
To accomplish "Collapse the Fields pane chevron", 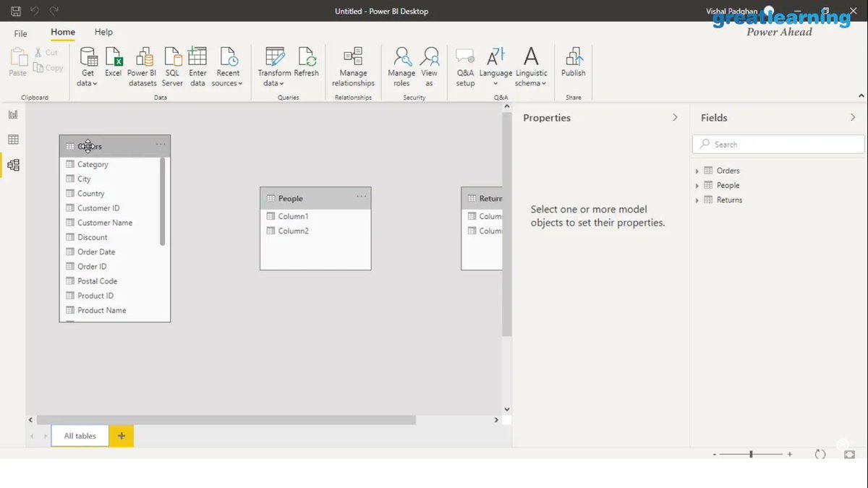I will pos(853,117).
